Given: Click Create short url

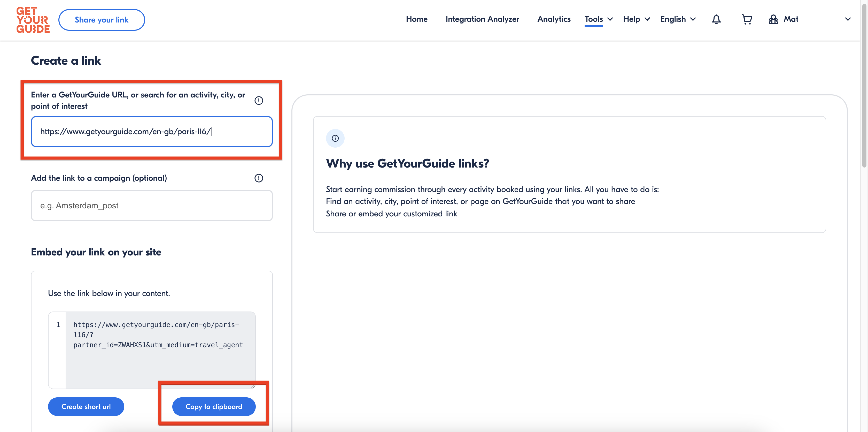Looking at the screenshot, I should (86, 406).
